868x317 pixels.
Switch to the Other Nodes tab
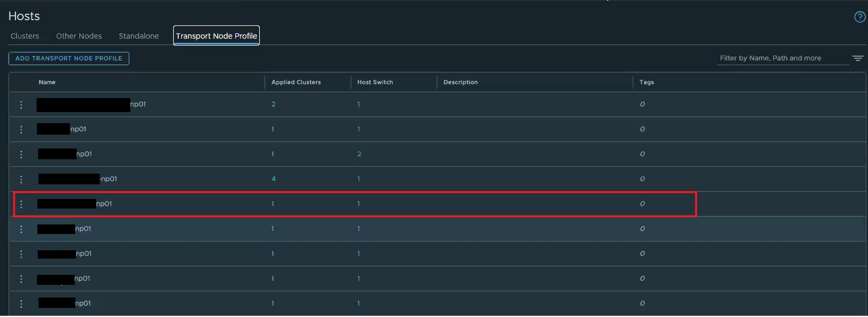79,36
